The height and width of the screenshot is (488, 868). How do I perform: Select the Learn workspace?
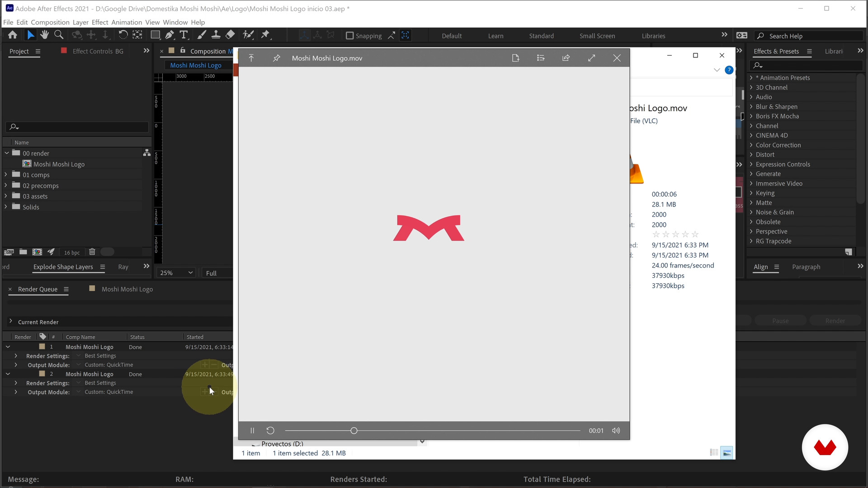[x=495, y=36]
